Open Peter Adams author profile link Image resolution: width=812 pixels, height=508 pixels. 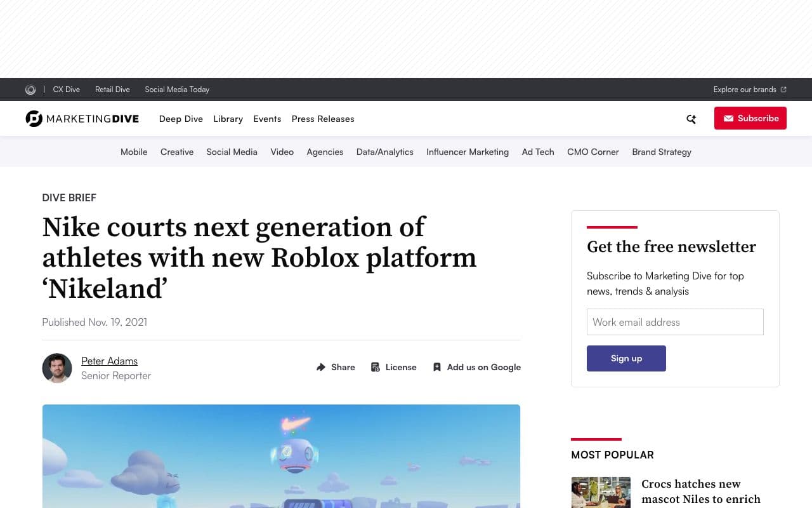(x=109, y=361)
